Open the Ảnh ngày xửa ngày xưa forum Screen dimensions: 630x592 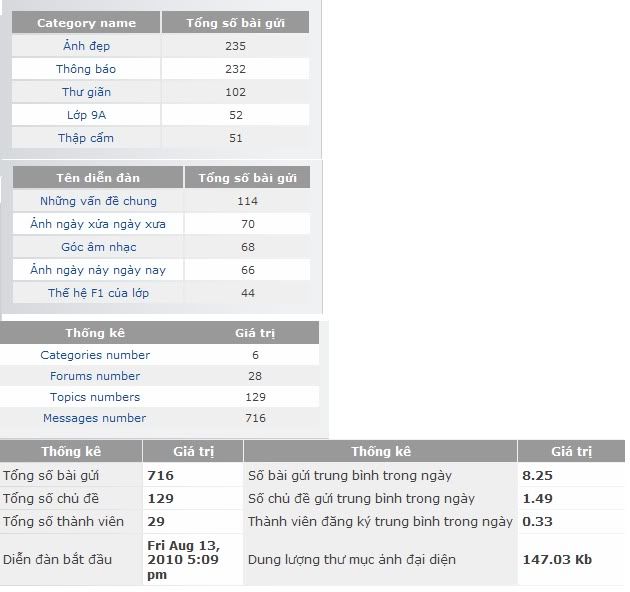pos(98,224)
